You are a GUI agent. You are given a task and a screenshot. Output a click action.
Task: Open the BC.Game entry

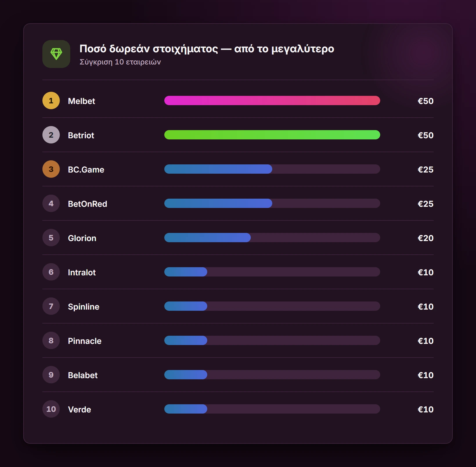click(x=86, y=170)
